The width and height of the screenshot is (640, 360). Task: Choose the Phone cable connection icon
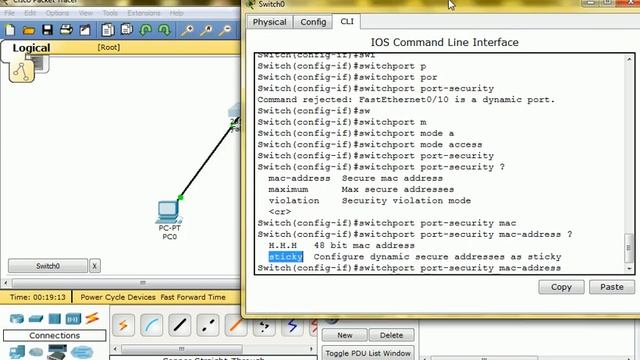[264, 326]
